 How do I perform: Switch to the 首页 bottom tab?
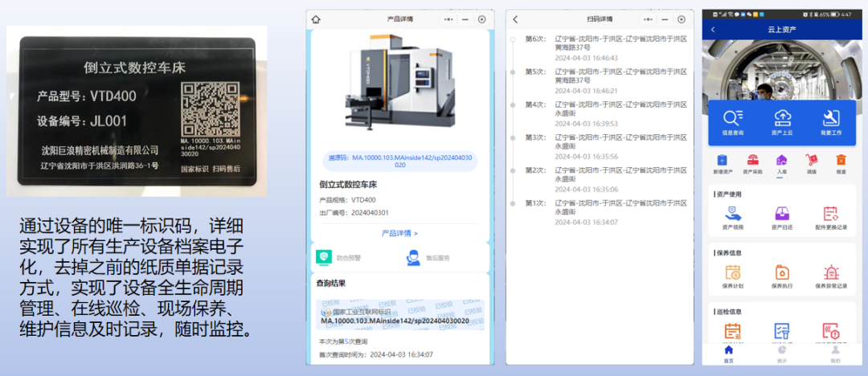coord(728,354)
